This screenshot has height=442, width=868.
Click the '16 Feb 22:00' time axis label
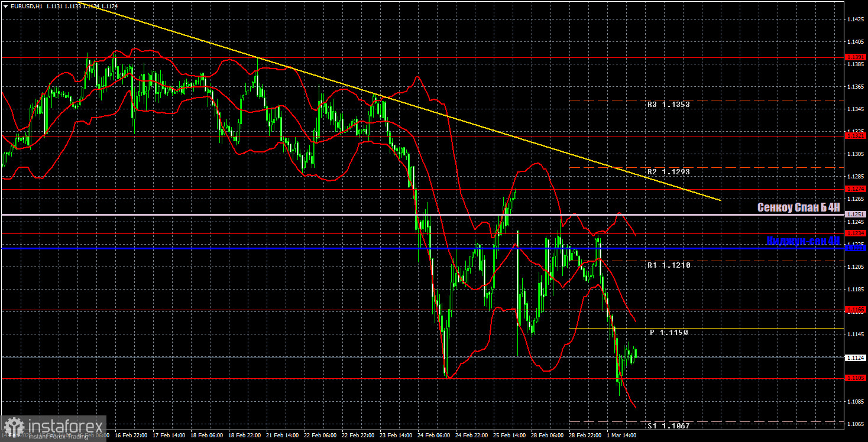pyautogui.click(x=131, y=435)
